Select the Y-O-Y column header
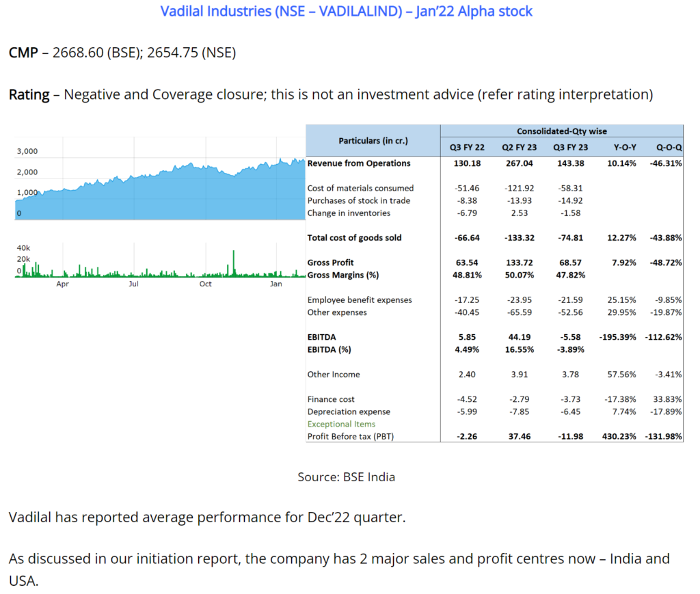 [625, 147]
